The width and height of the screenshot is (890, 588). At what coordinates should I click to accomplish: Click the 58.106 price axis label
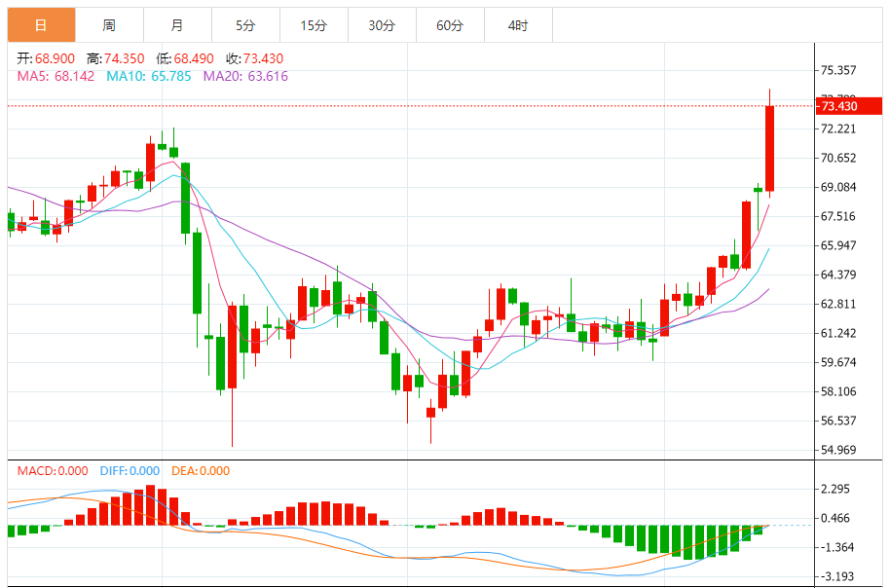click(838, 391)
